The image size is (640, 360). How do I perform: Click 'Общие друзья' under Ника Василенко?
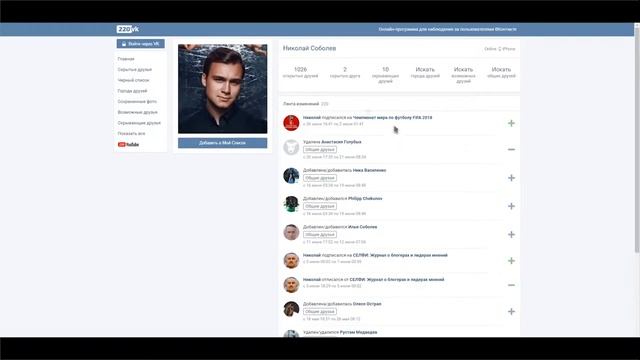pos(320,178)
